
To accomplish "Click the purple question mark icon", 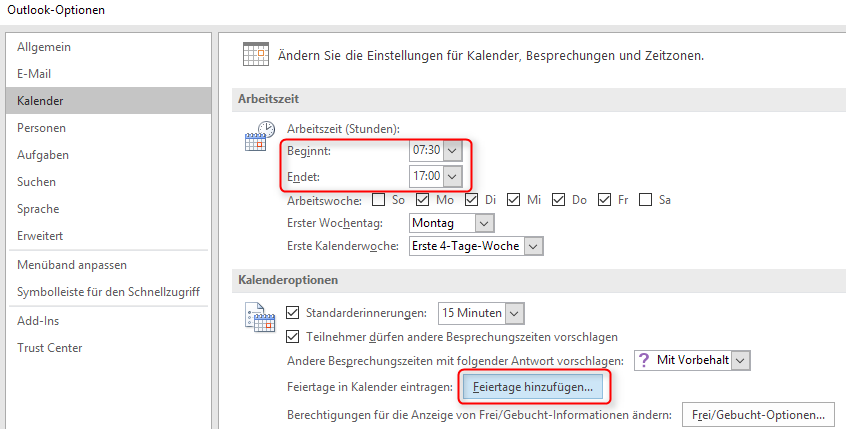I will 643,360.
